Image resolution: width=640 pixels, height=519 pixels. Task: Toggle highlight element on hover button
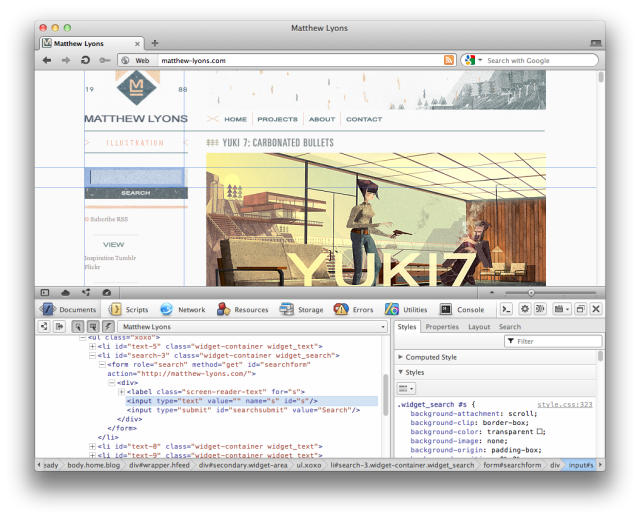click(x=93, y=326)
